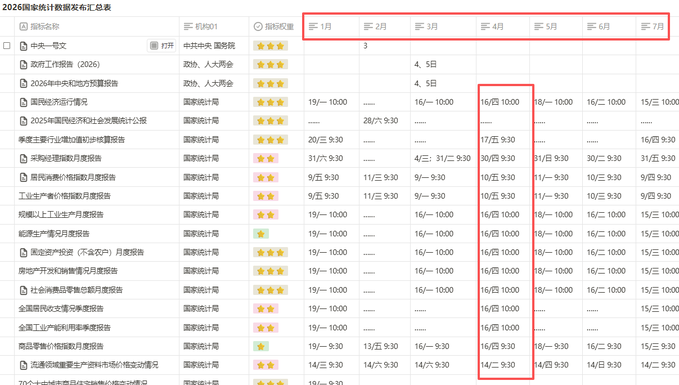Select the 3月 column header
The height and width of the screenshot is (385, 679).
[443, 26]
